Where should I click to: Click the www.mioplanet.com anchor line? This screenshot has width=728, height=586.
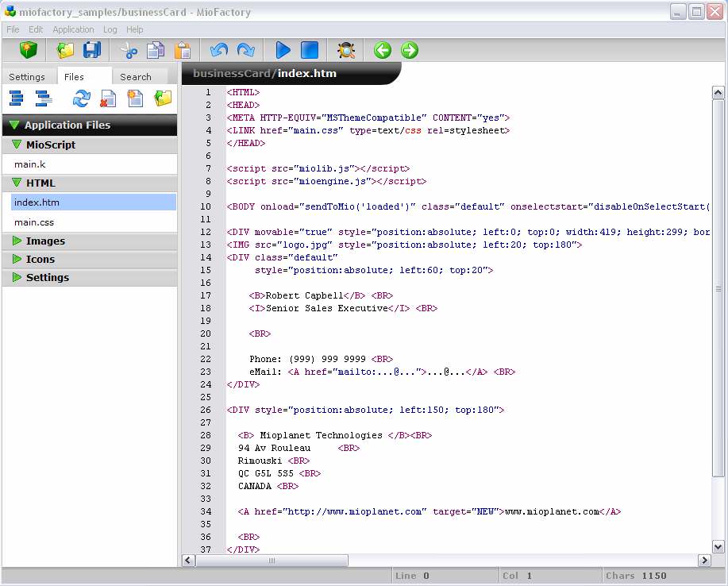pyautogui.click(x=429, y=511)
